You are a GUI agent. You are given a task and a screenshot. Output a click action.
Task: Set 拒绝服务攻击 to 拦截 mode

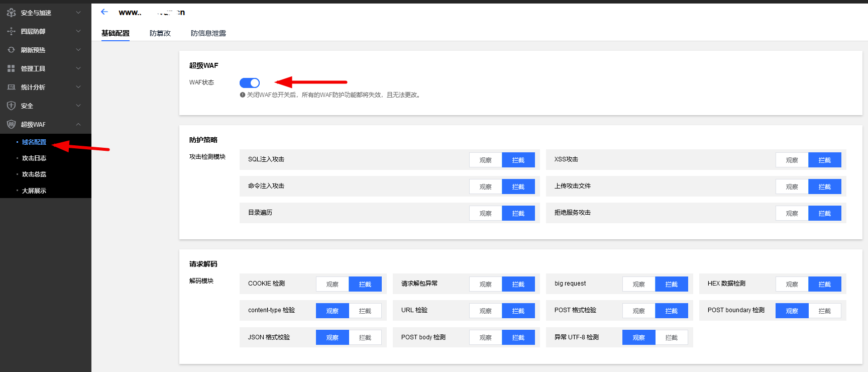click(825, 213)
